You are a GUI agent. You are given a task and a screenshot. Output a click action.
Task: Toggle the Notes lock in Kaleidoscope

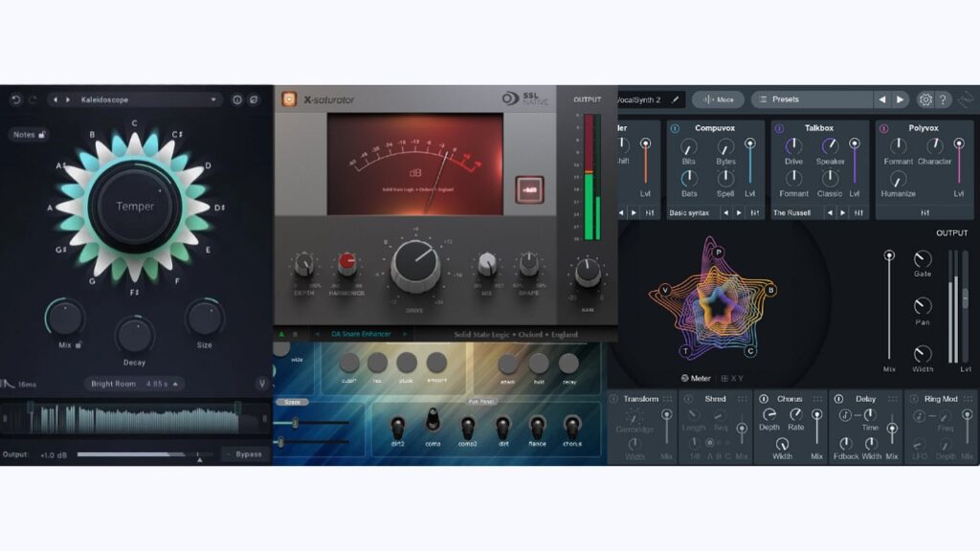40,135
